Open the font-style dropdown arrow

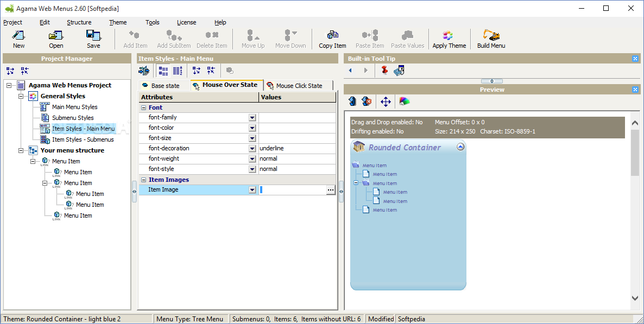pos(252,169)
